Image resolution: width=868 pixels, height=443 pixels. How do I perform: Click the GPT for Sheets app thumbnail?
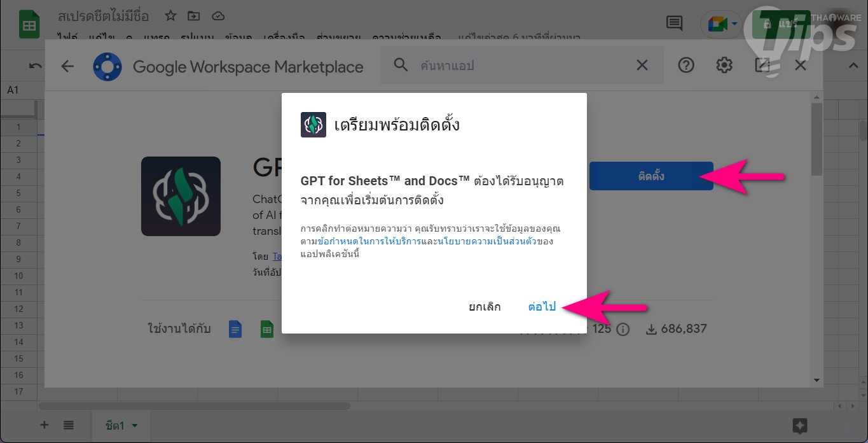[181, 196]
